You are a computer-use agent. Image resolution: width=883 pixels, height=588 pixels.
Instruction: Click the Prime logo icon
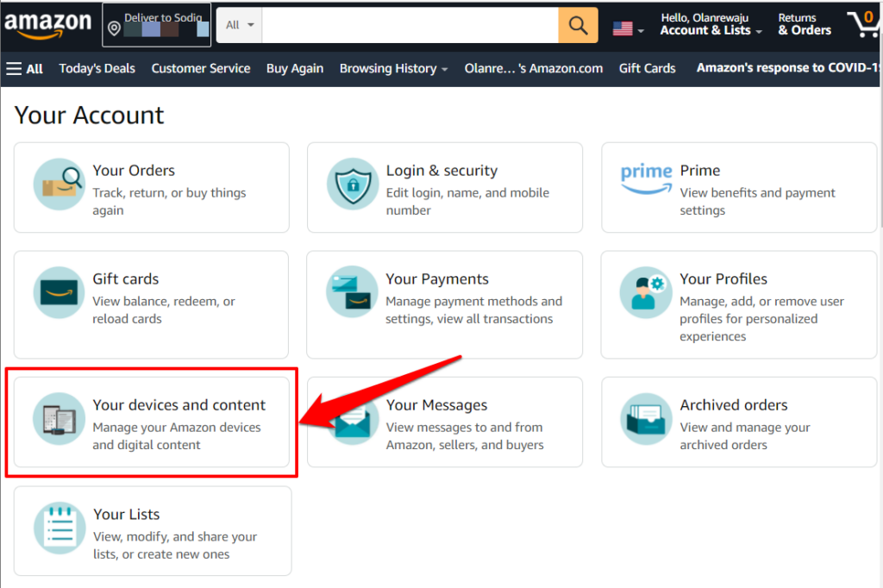tap(646, 178)
